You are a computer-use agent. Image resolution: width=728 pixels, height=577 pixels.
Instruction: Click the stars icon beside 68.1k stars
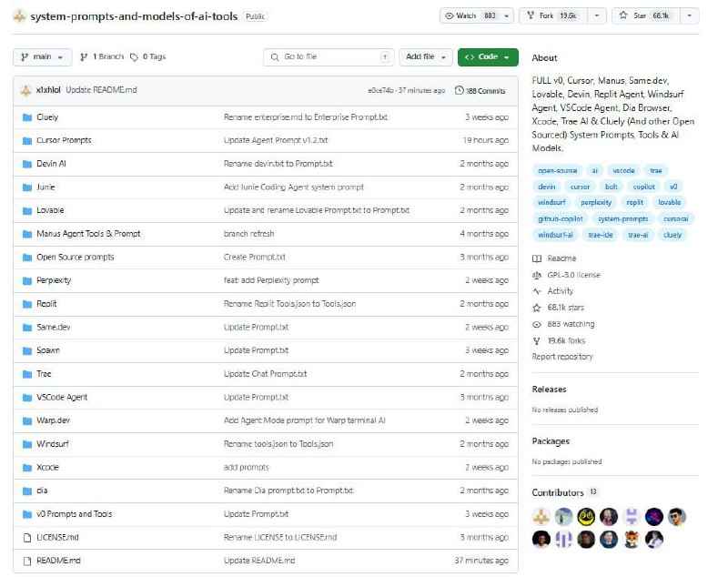coord(537,308)
